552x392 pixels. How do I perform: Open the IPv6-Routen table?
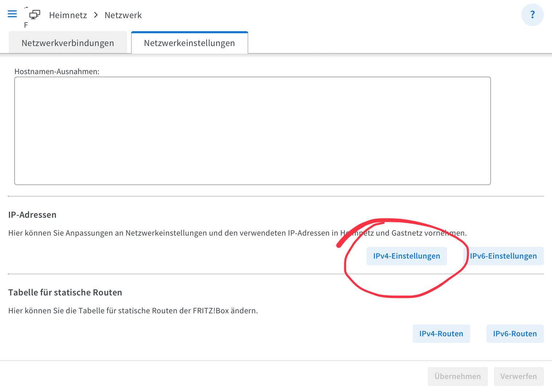tap(515, 334)
